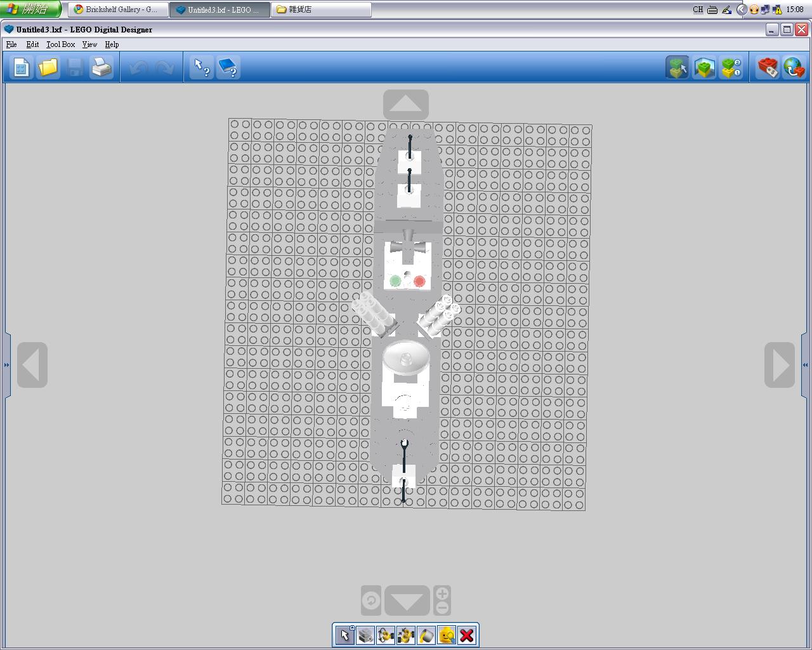
Task: Expand the right side panel handle
Action: coord(805,365)
